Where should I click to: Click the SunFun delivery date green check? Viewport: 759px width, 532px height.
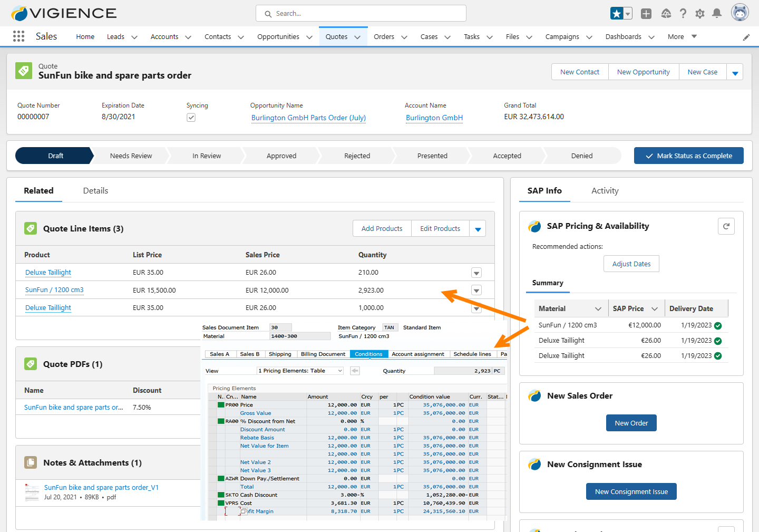[718, 325]
